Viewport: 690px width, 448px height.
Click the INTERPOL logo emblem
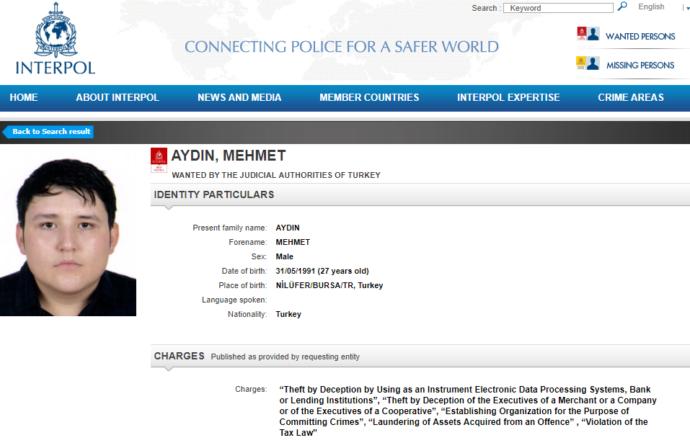point(55,30)
